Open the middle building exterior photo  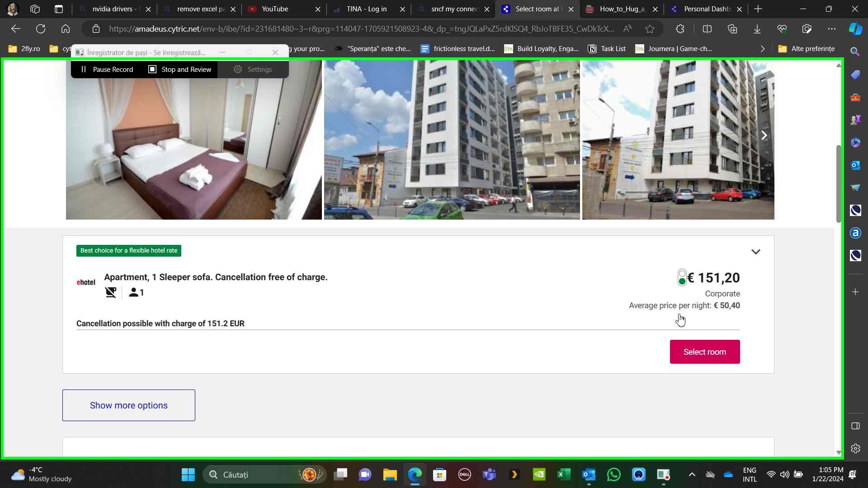pyautogui.click(x=452, y=140)
